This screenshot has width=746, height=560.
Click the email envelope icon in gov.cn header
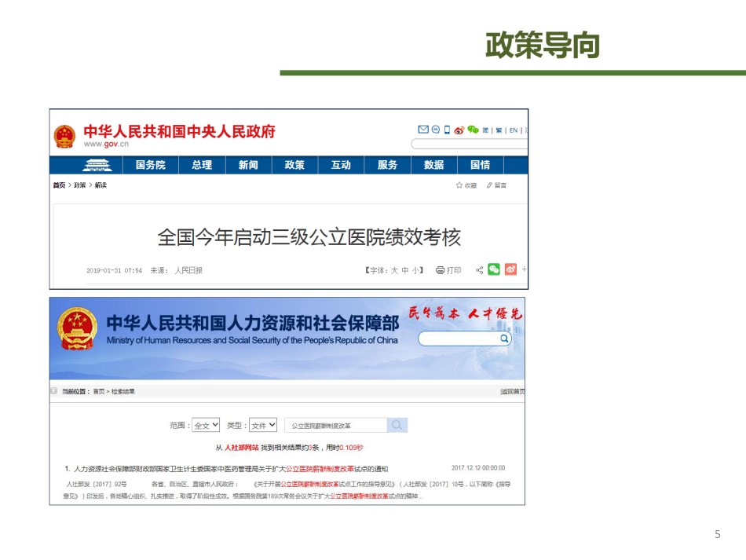click(x=423, y=130)
